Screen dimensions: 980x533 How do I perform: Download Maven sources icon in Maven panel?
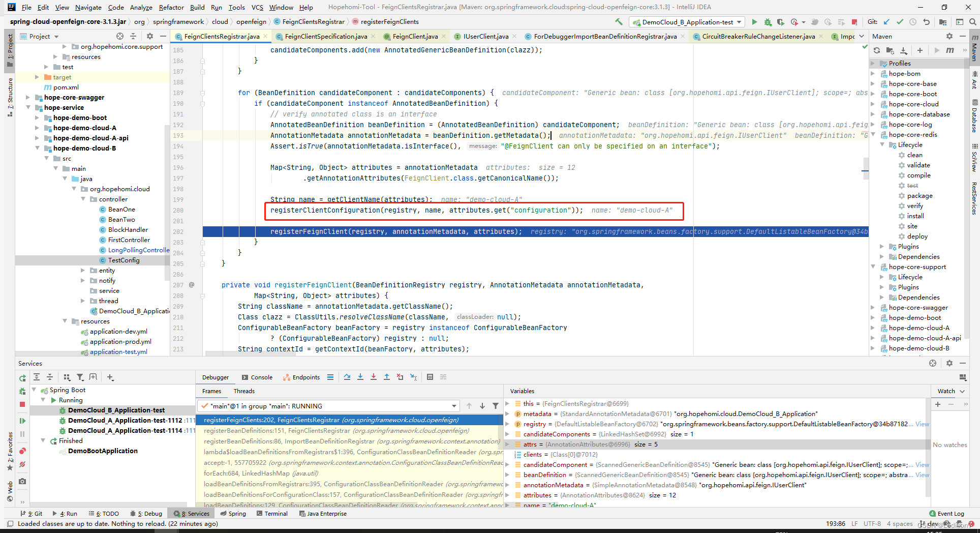(x=904, y=50)
